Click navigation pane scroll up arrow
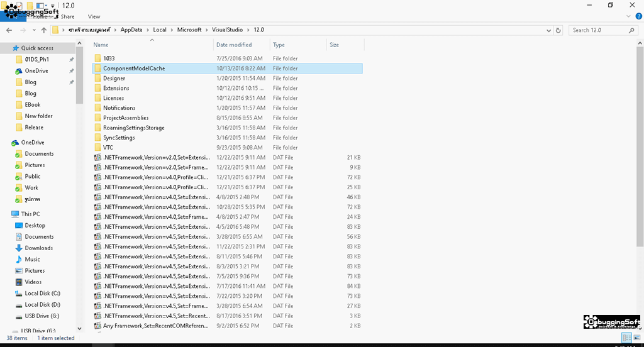Viewport: 644px width, 347px height. (80, 43)
